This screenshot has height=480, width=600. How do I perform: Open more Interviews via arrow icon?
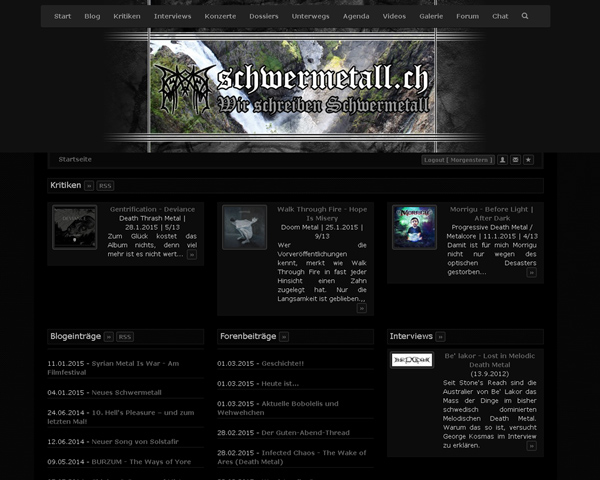[x=440, y=337]
